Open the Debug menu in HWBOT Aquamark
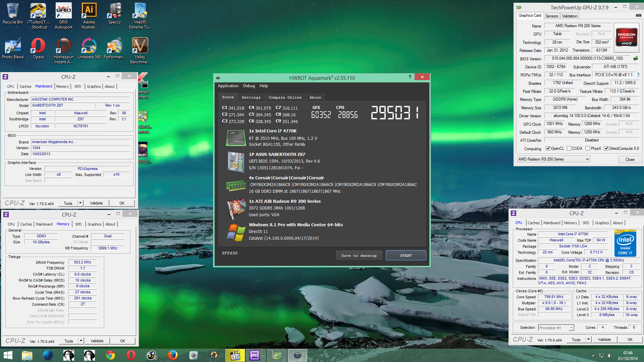This screenshot has height=362, width=644. (x=249, y=86)
